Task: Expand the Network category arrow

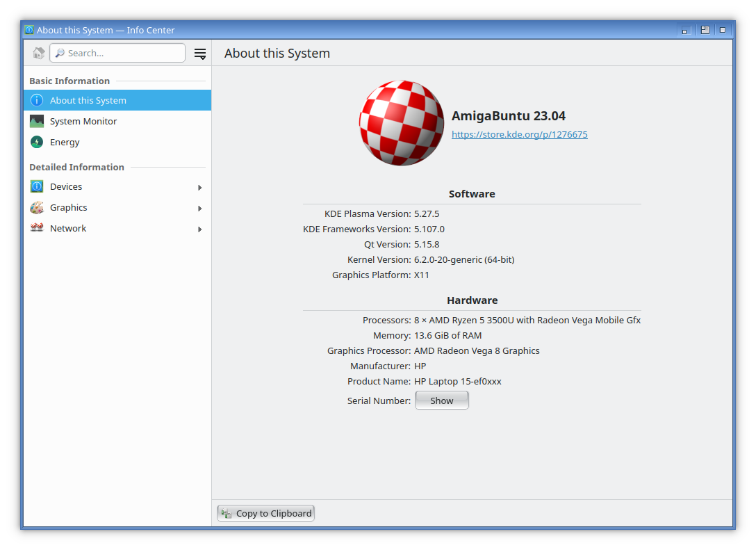Action: (199, 229)
